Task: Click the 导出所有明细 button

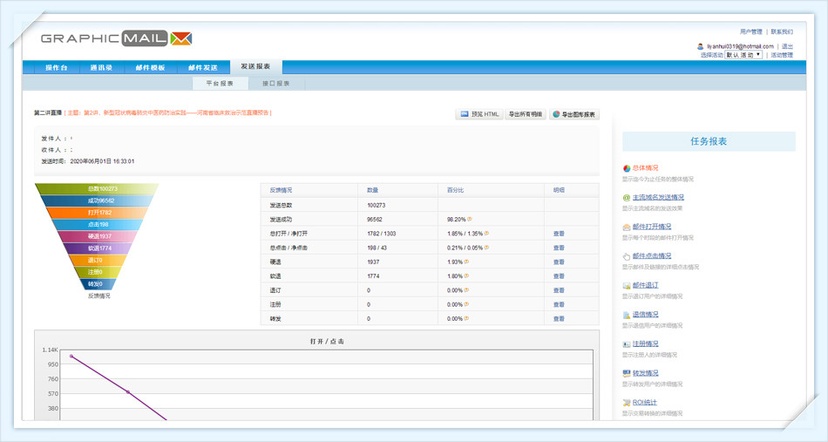Action: pyautogui.click(x=525, y=115)
